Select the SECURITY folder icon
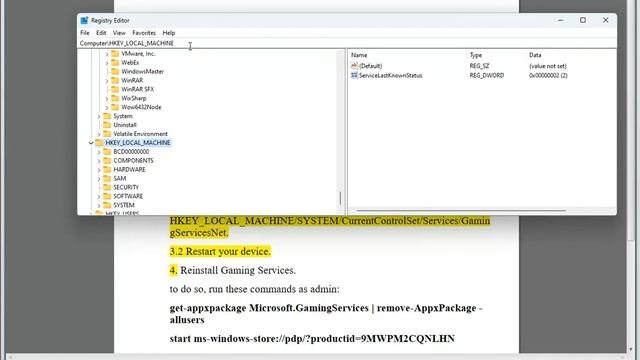The height and width of the screenshot is (360, 640). point(107,187)
